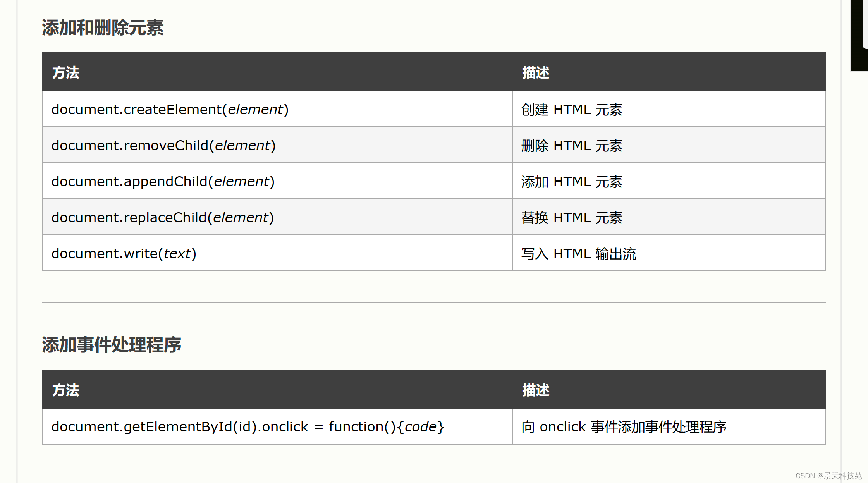Click the 替换 HTML 元素 description
The height and width of the screenshot is (483, 868).
[x=571, y=218]
